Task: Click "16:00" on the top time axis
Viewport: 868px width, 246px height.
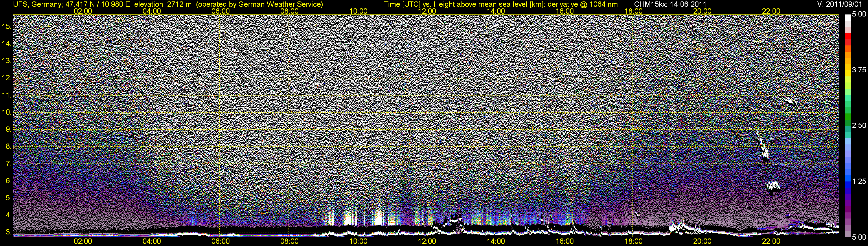Action: [565, 11]
